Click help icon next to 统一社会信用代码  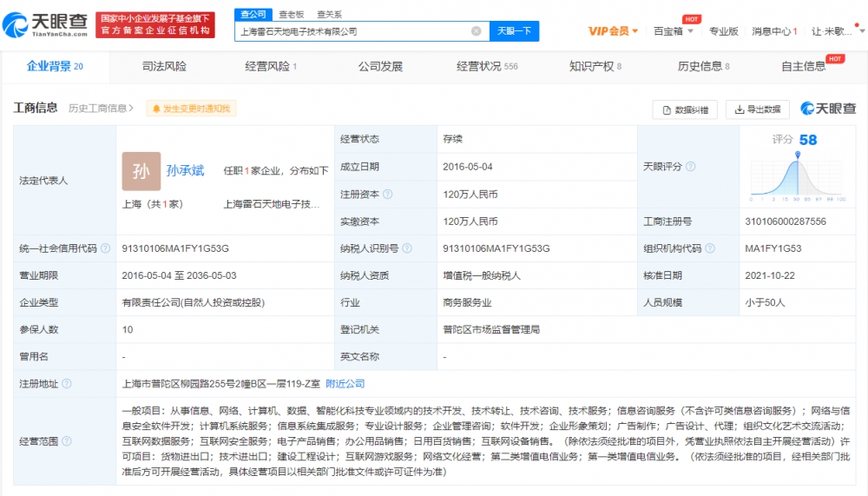tap(105, 248)
